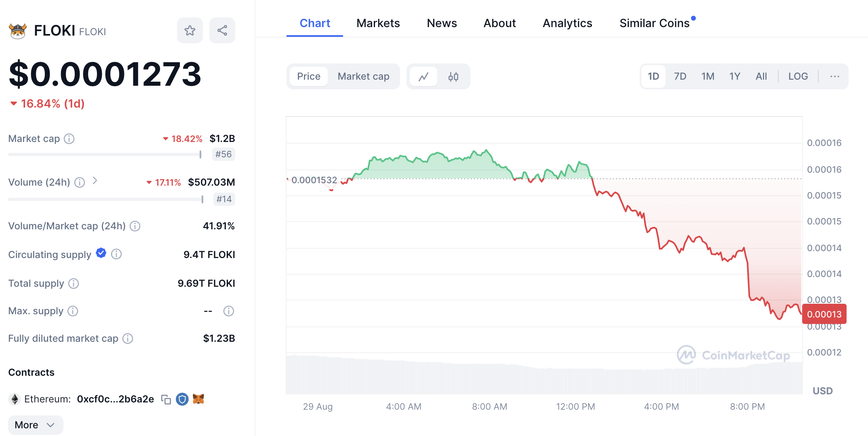Select Market cap chart mode
This screenshot has height=436, width=868.
[363, 76]
